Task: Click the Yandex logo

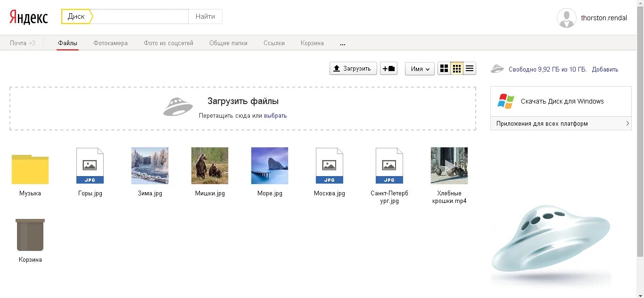Action: point(29,17)
